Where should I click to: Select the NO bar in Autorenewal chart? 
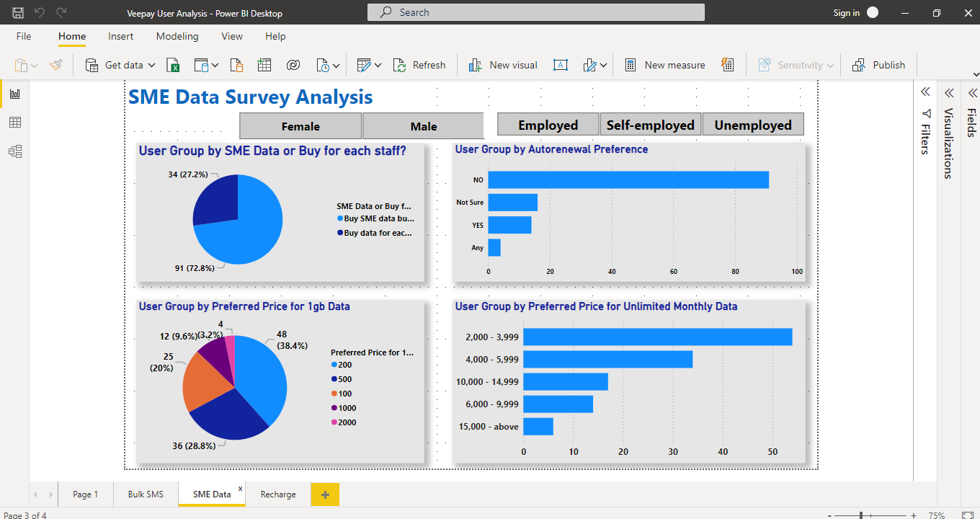tap(628, 179)
